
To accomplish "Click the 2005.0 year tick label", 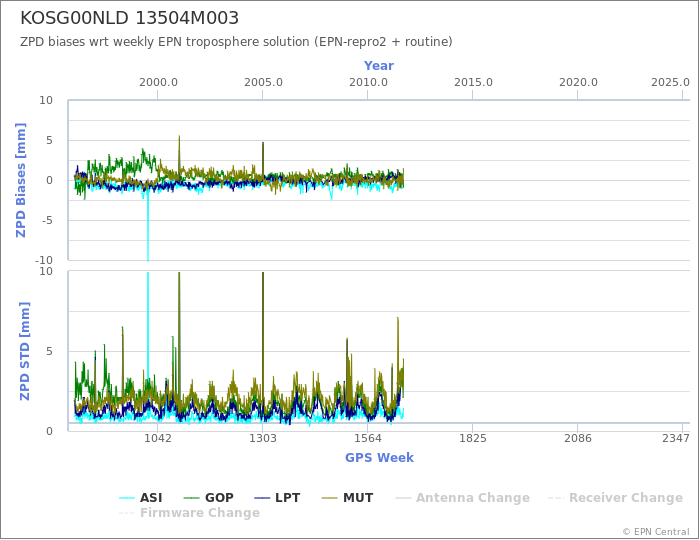I will point(263,83).
